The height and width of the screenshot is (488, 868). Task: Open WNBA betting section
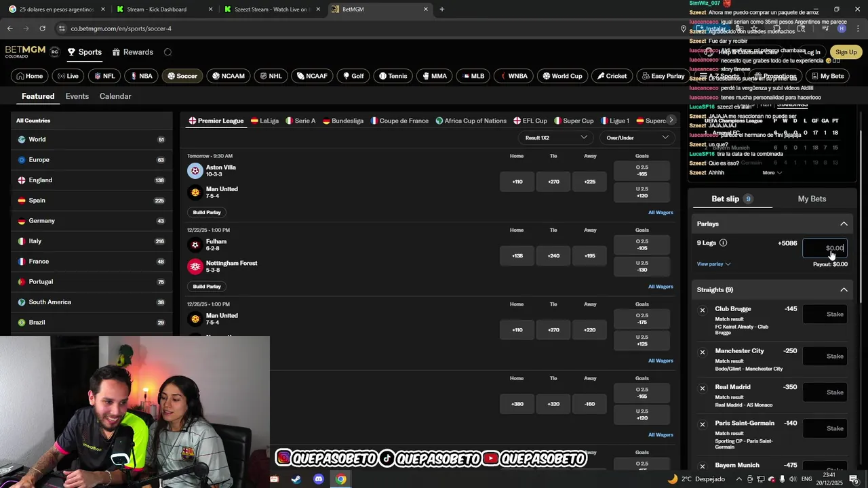(514, 76)
